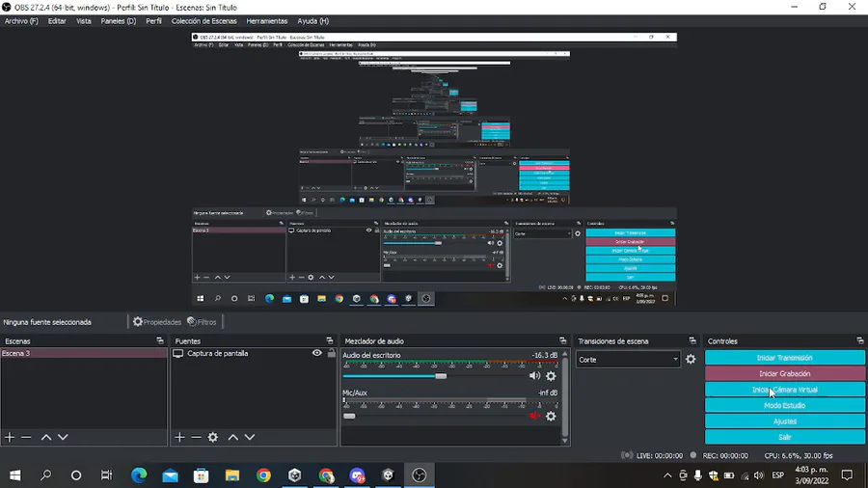Open source properties gear in Fuentes panel
Viewport: 868px width, 488px height.
point(213,437)
